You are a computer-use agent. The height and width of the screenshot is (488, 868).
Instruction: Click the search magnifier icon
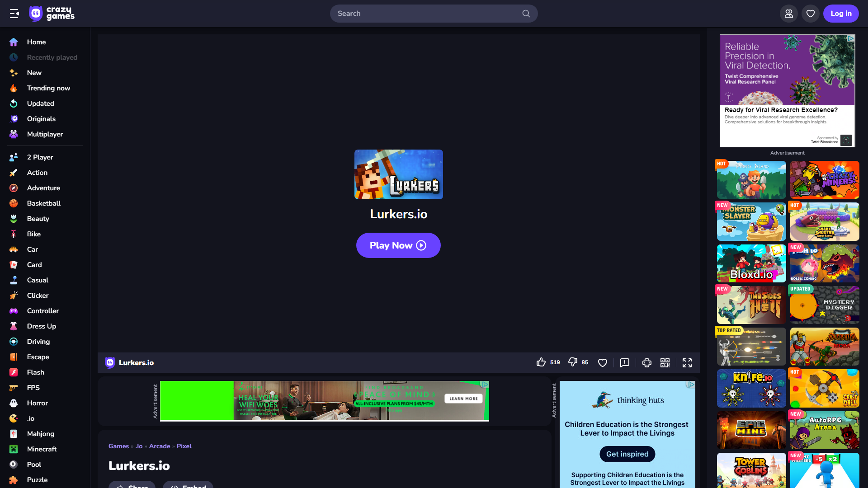click(x=526, y=14)
